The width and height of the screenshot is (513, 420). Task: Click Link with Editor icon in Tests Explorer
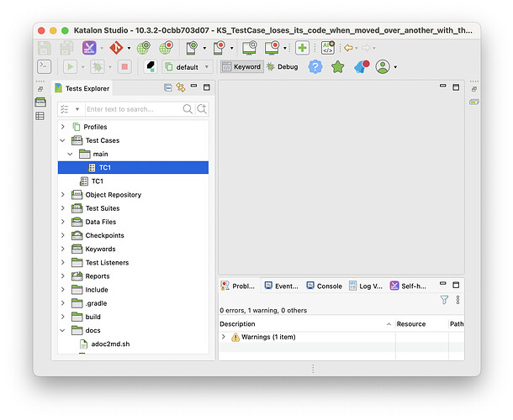pos(181,87)
